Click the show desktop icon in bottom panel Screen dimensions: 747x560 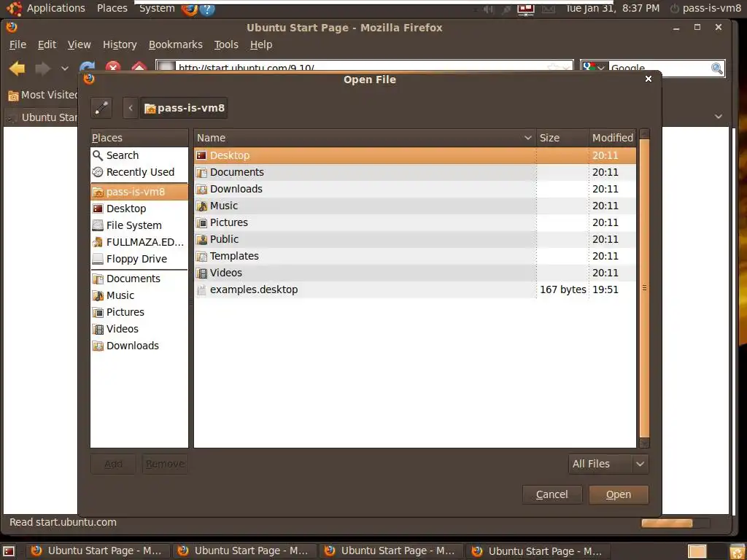coord(9,551)
